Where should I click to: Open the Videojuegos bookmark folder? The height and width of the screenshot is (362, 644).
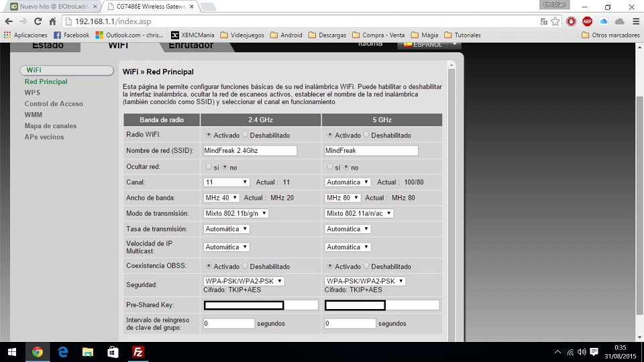point(242,36)
